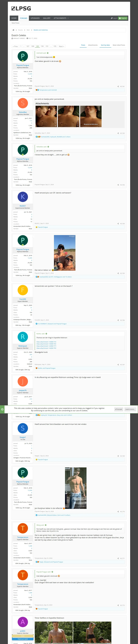The height and width of the screenshot is (644, 138).
Task: Open 'A1210NRMHT, Eduward and PopularTongue' reactions list
Action: [x=52, y=324]
